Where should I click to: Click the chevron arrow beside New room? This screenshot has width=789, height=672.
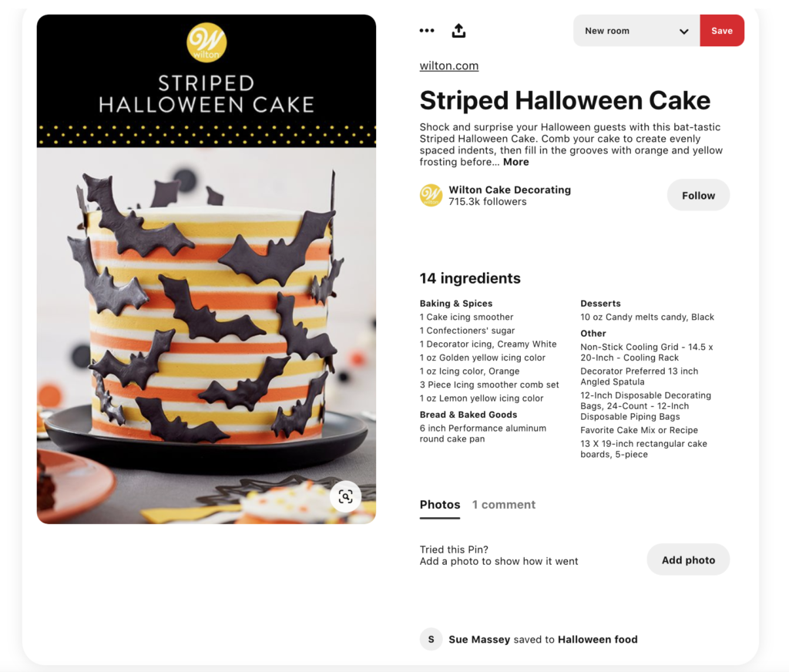pyautogui.click(x=684, y=31)
